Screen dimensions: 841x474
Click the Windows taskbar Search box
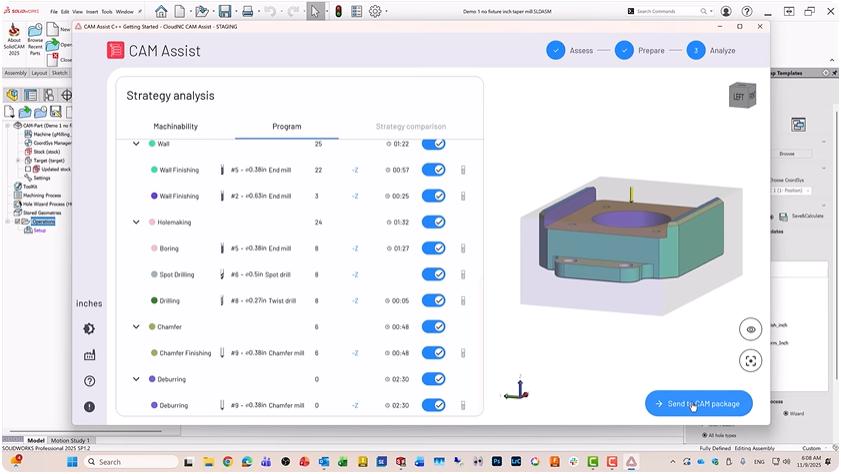pos(131,462)
